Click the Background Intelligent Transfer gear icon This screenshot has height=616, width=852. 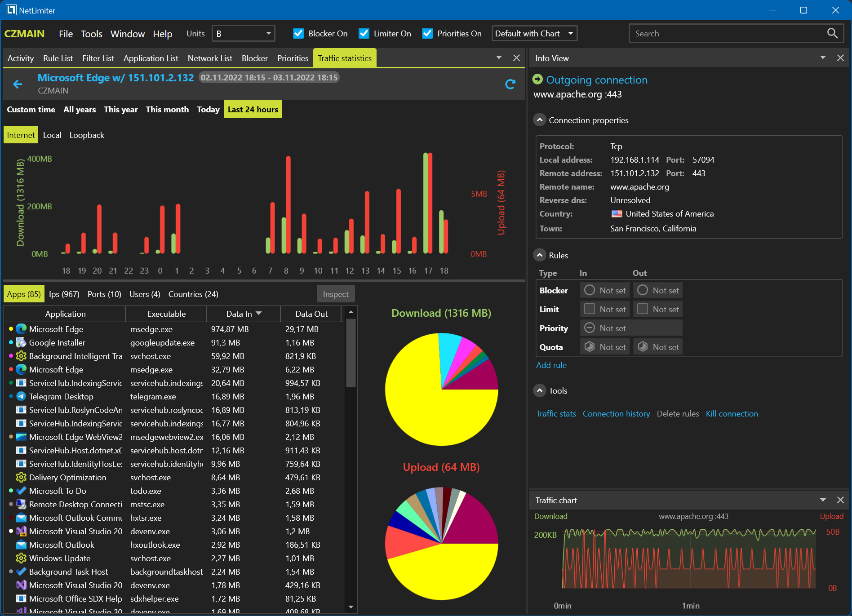tap(21, 356)
